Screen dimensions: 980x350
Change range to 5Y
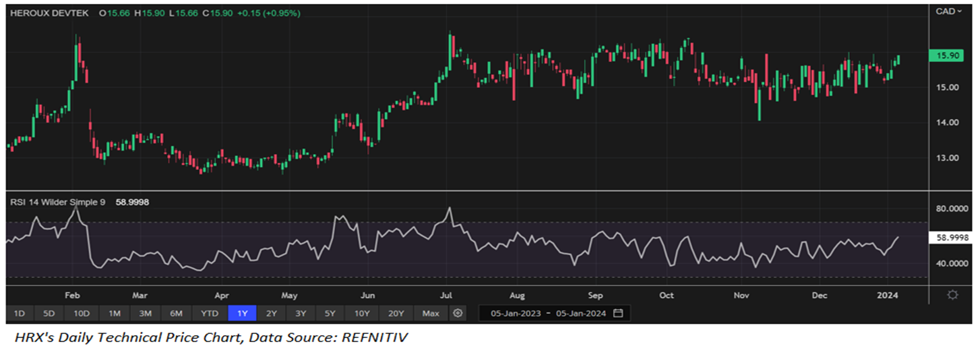pos(330,313)
